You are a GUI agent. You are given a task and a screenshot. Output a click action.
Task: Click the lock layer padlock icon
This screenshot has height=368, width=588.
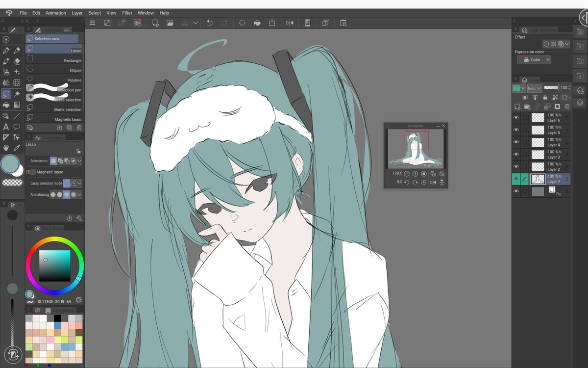(545, 97)
